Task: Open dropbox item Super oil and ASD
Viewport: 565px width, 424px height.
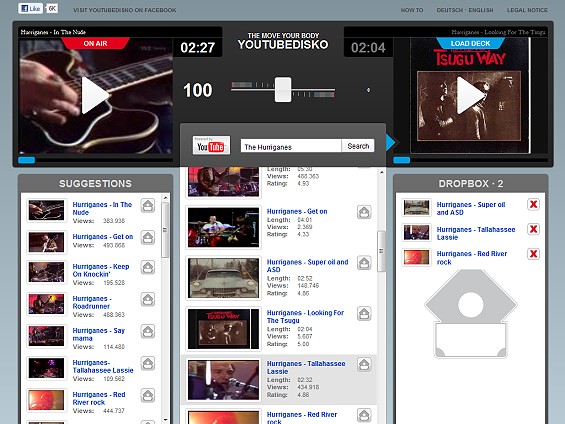Action: pos(471,209)
